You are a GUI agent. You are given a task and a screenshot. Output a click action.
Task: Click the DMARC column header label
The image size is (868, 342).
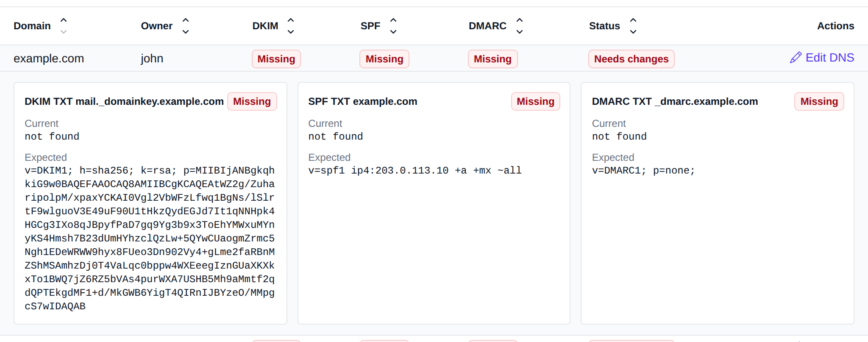tap(487, 26)
